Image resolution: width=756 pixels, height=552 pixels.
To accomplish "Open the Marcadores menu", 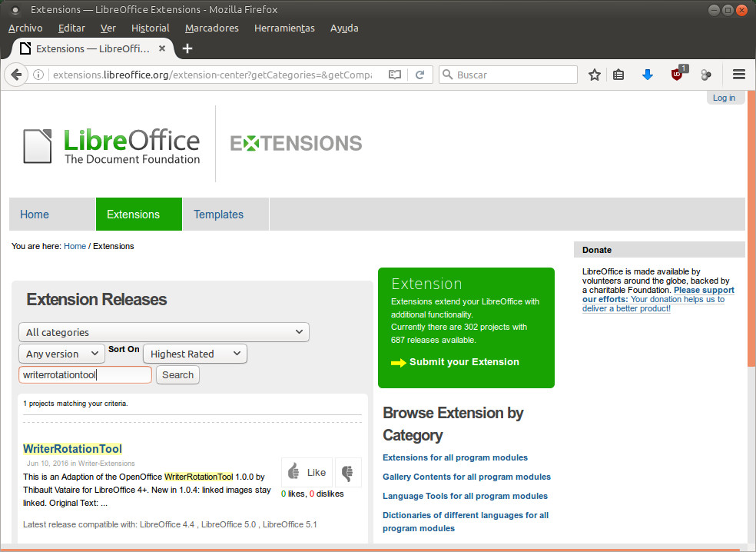I will coord(211,28).
